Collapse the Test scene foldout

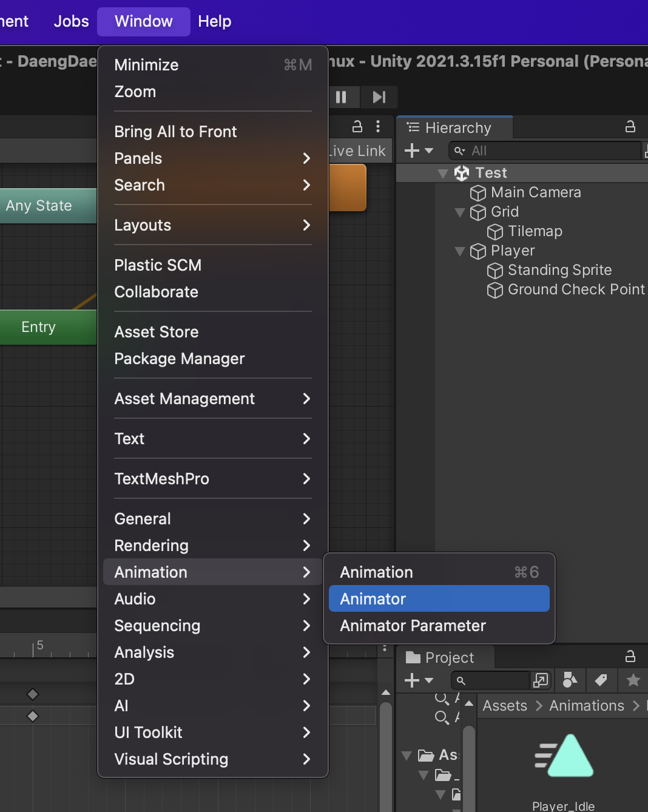443,174
